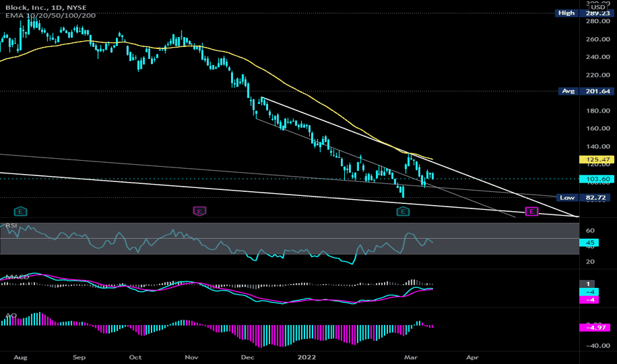The width and height of the screenshot is (617, 364).
Task: Click the Avg 201.64 price label
Action: (586, 91)
